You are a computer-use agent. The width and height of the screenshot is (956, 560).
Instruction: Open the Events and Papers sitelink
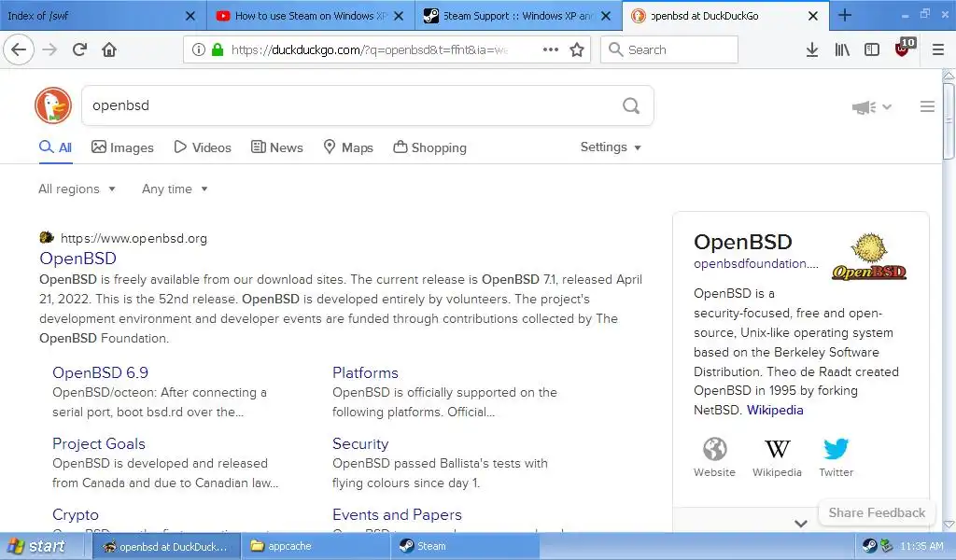(x=397, y=515)
